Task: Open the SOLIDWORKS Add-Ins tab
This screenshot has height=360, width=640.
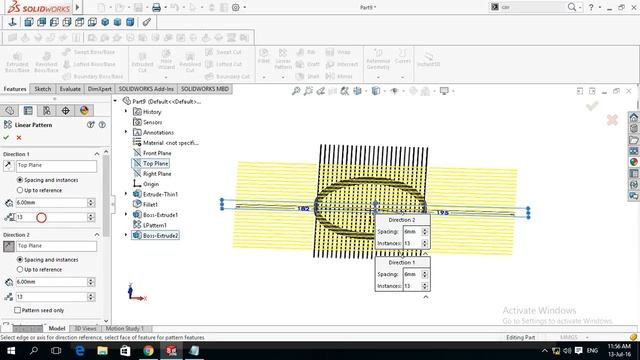Action: [146, 89]
